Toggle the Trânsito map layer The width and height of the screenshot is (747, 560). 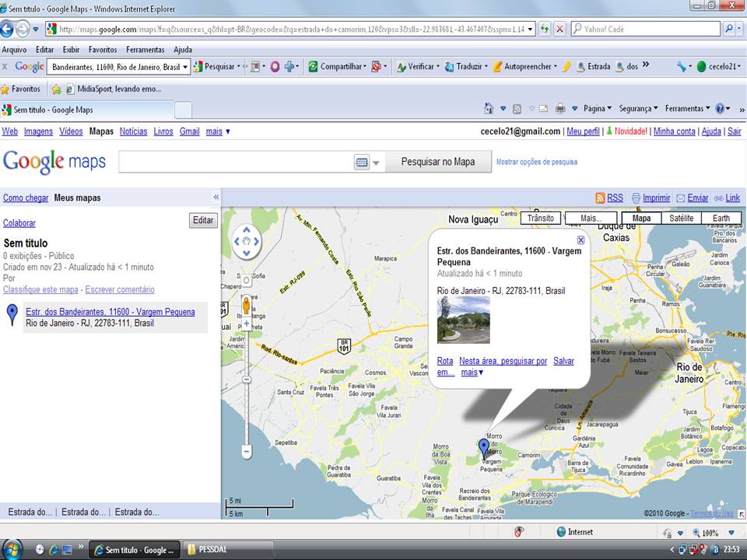click(x=541, y=218)
